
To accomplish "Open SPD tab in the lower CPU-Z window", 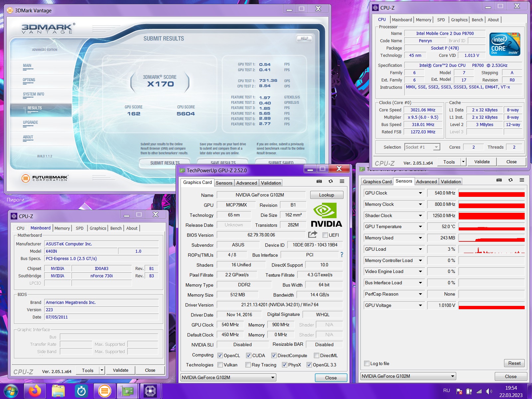I will click(79, 228).
